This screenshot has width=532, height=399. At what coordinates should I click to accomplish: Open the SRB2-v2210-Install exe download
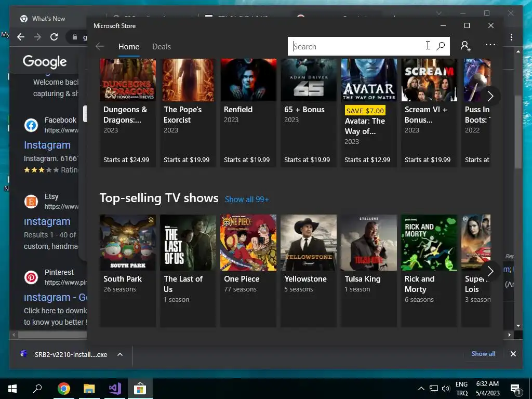[x=71, y=354]
